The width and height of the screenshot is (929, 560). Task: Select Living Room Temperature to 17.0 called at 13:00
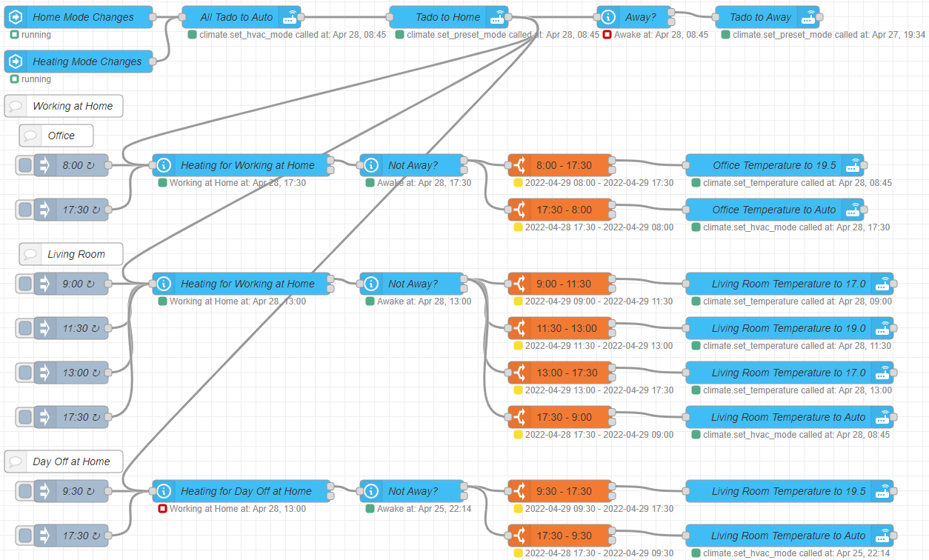pos(790,373)
